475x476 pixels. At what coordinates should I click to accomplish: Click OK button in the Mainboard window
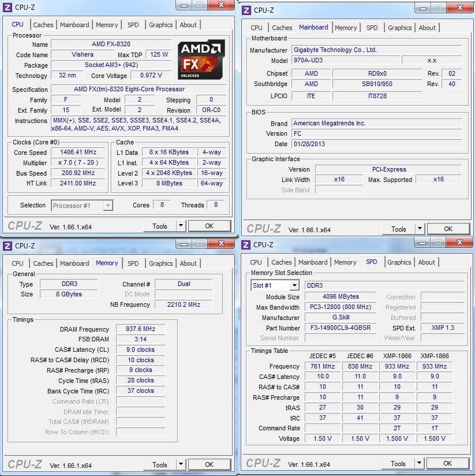[448, 229]
